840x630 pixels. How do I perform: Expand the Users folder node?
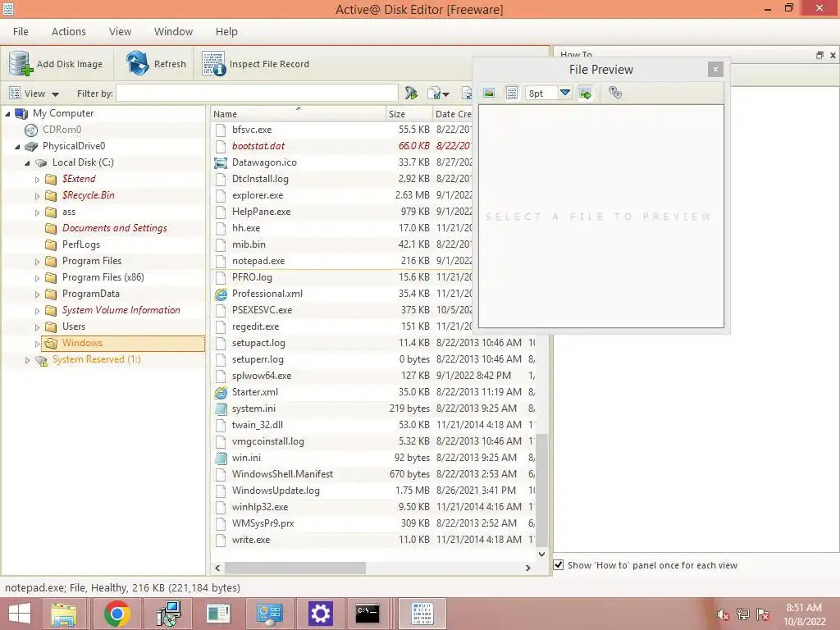pyautogui.click(x=37, y=327)
